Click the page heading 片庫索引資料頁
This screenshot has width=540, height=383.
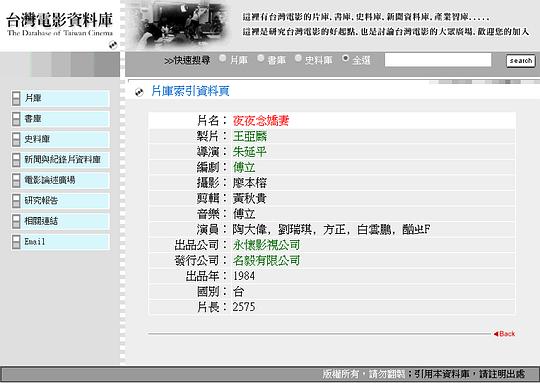190,91
